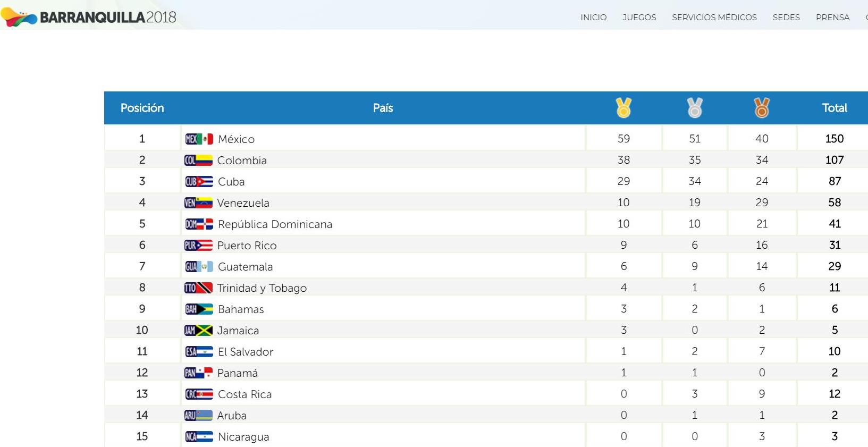Click the gold medal column icon
The image size is (868, 447).
tap(623, 108)
